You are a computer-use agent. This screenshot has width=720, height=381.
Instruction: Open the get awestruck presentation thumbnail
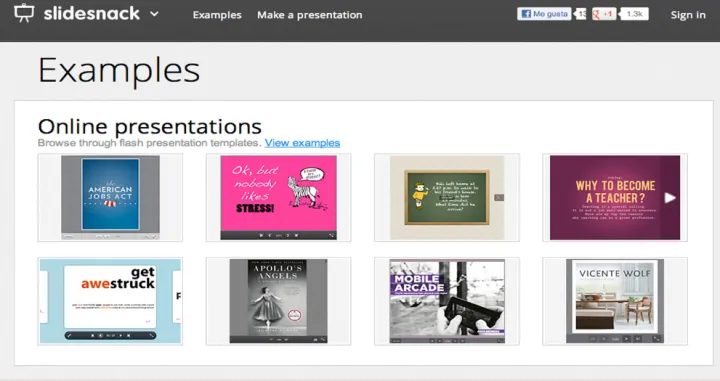click(x=110, y=301)
